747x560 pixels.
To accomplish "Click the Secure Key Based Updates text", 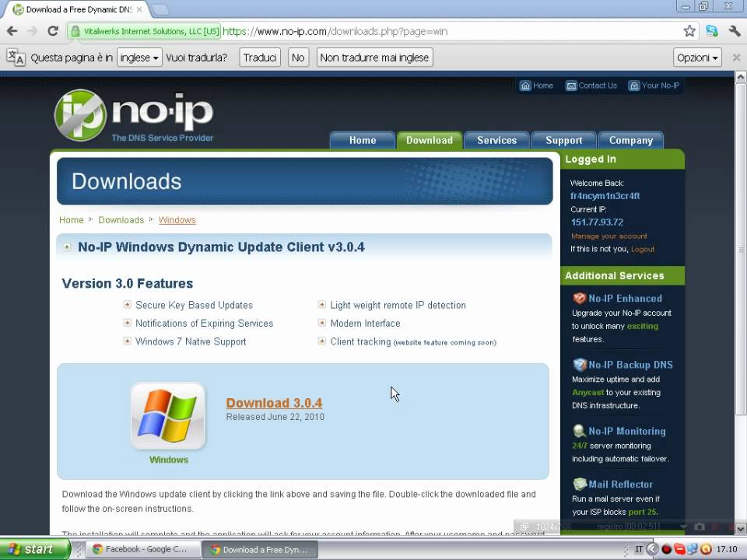I will point(194,305).
